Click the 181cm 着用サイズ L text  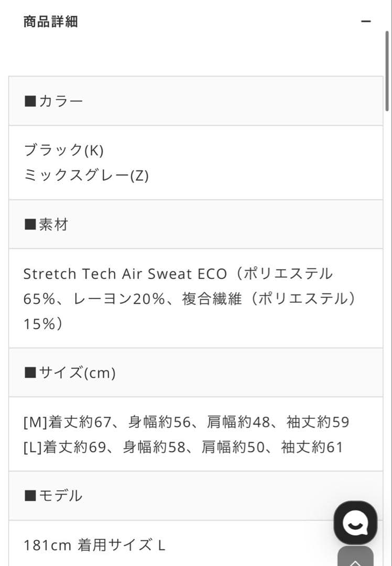pyautogui.click(x=94, y=545)
